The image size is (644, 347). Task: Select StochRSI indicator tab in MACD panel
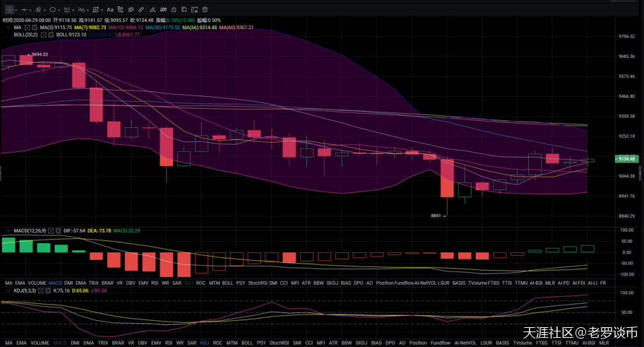tap(256, 283)
